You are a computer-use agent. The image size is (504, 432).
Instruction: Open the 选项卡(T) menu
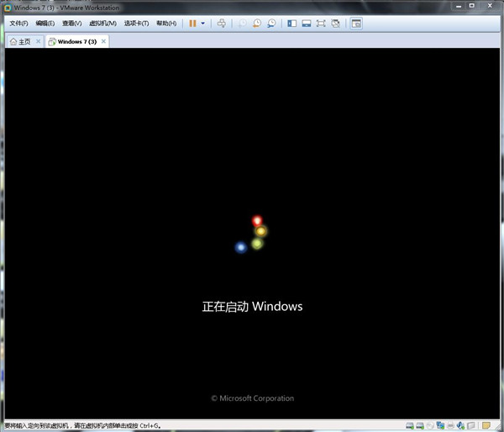[136, 24]
